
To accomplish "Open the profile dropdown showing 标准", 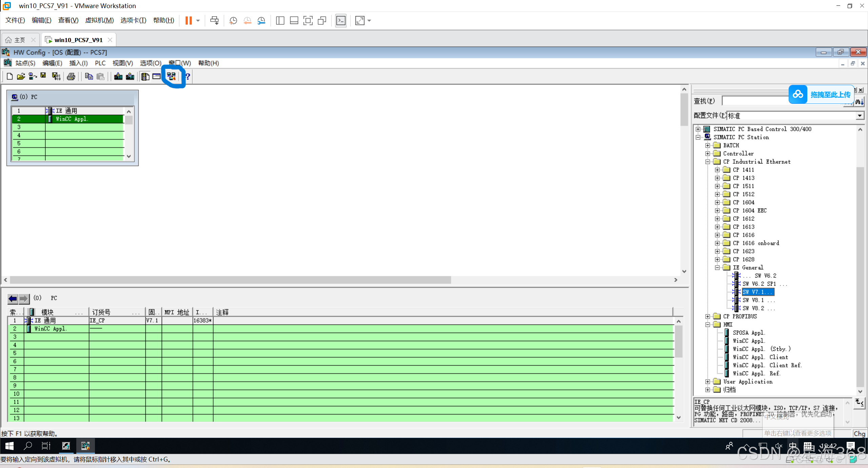I will click(x=860, y=116).
